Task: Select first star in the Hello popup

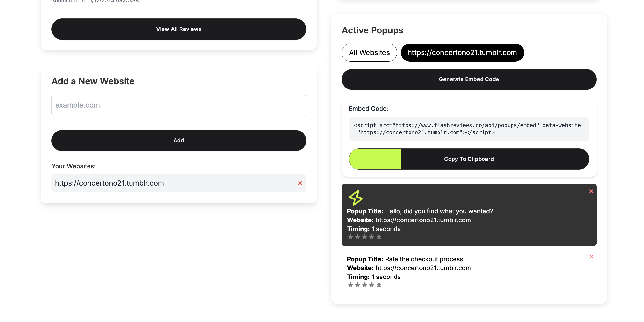Action: click(x=351, y=237)
